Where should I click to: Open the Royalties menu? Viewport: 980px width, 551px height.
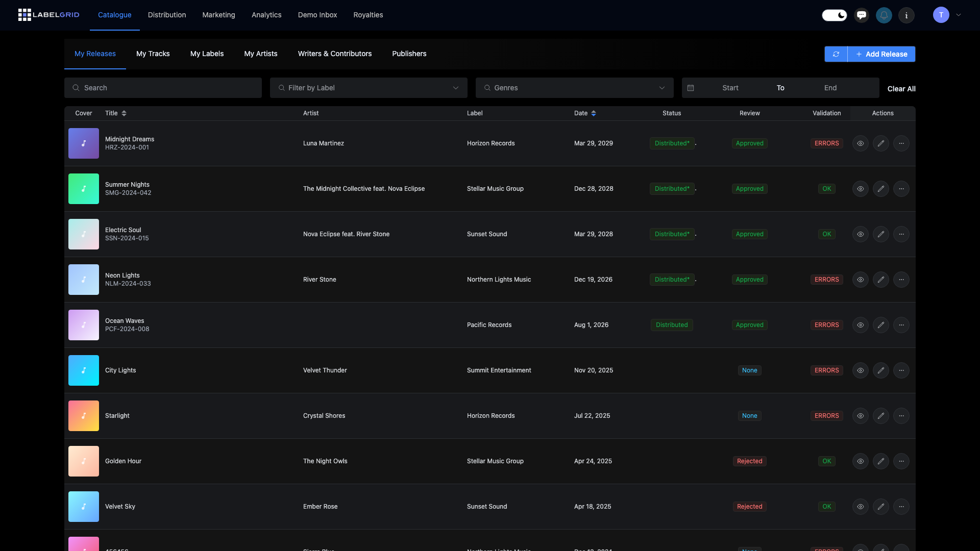pos(368,15)
